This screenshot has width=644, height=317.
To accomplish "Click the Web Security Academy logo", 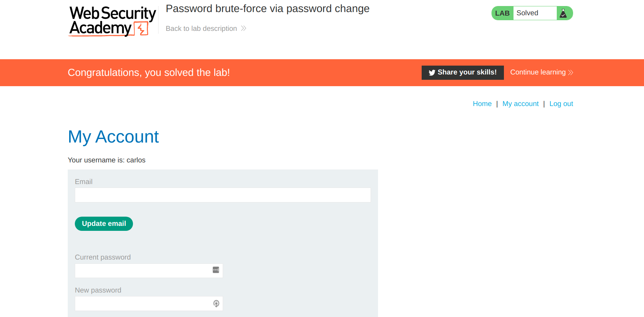I will (x=112, y=21).
